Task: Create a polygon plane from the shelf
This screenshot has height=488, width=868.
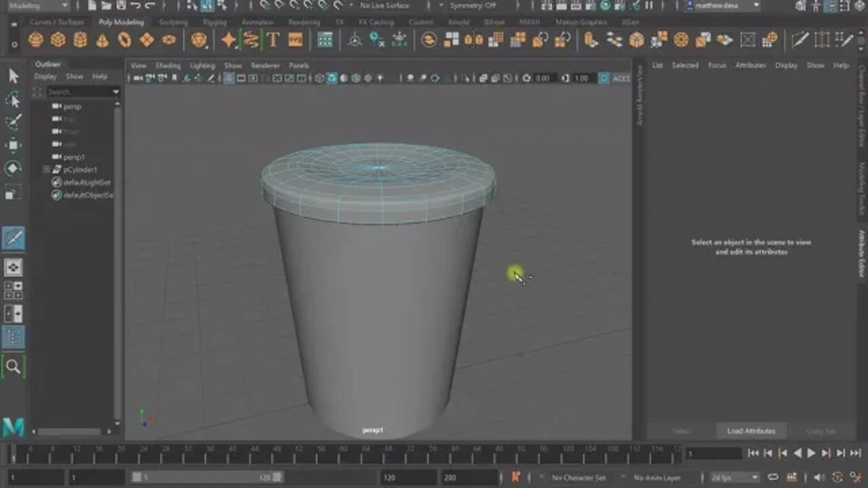Action: click(x=146, y=40)
